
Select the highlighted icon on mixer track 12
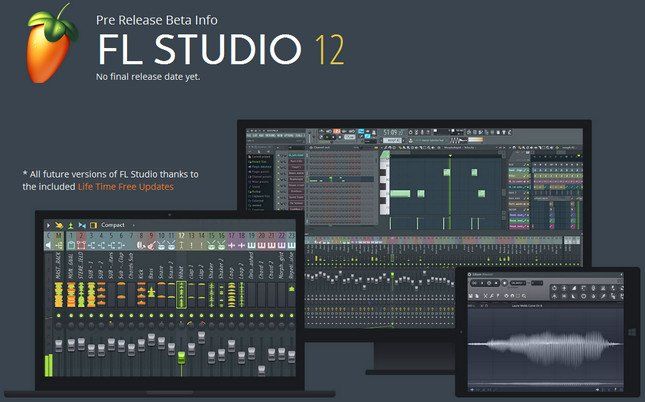[x=181, y=245]
